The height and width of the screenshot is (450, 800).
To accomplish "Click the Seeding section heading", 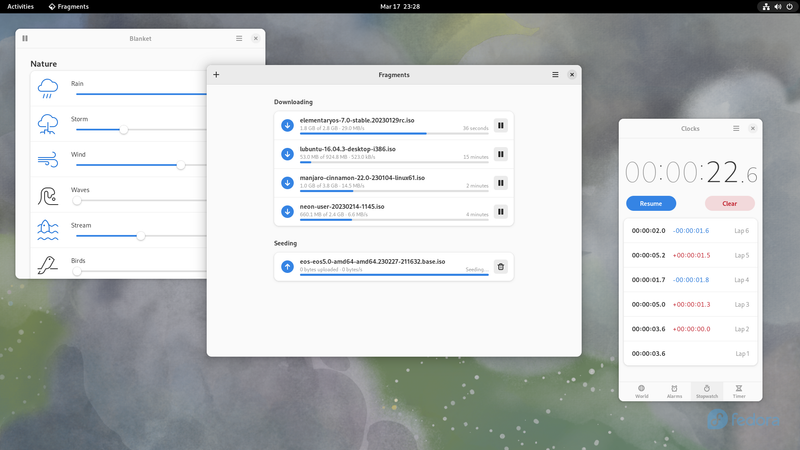I will click(285, 243).
